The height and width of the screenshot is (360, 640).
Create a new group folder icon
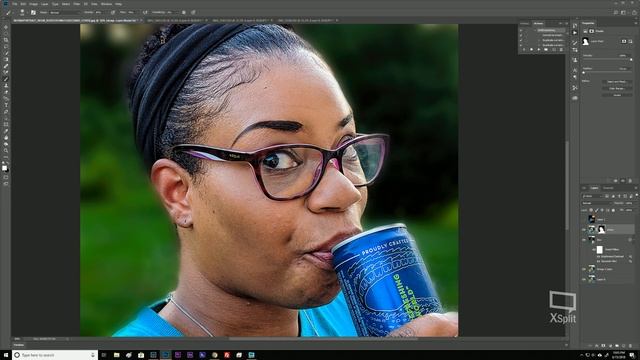click(618, 345)
